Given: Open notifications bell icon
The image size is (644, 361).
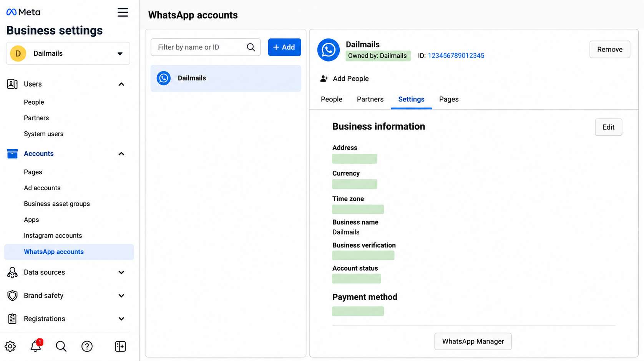Looking at the screenshot, I should tap(36, 346).
